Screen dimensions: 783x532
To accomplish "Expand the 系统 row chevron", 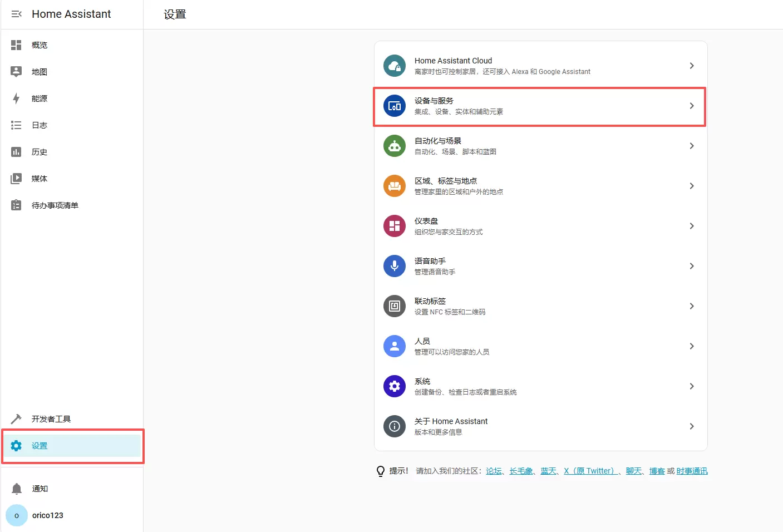I will pyautogui.click(x=691, y=386).
